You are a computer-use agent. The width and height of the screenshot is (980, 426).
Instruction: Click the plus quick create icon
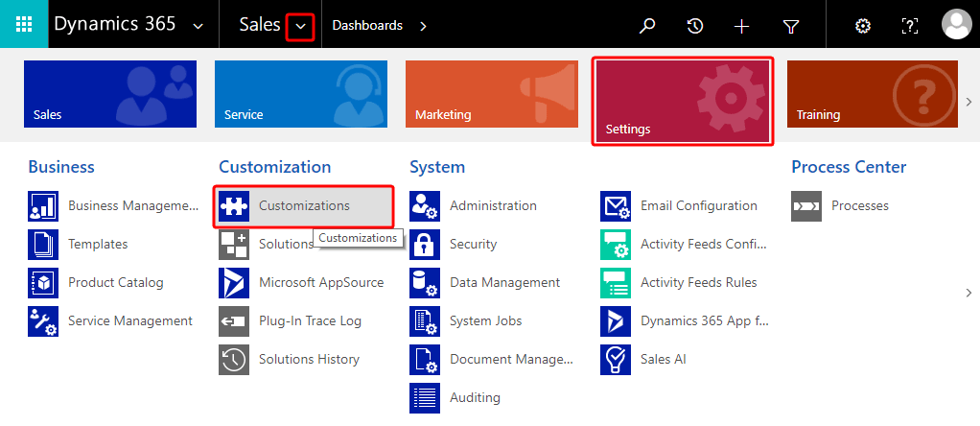point(742,26)
